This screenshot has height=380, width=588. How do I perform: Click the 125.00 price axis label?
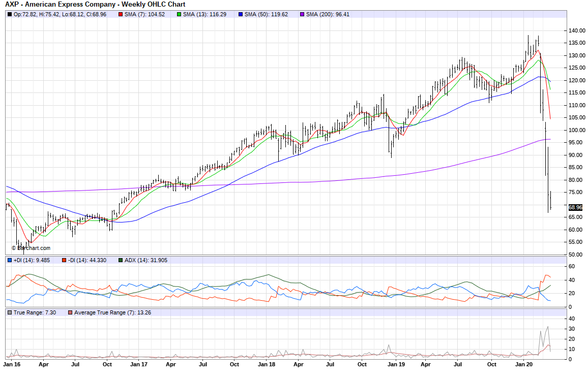(577, 68)
